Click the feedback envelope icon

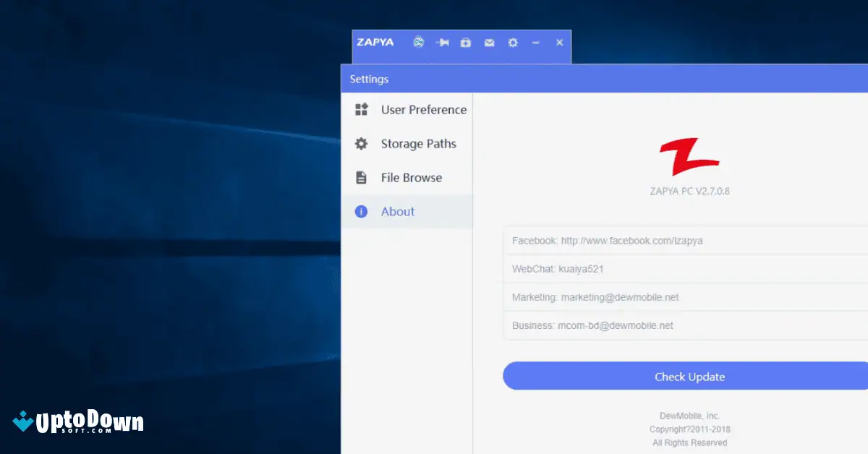[x=489, y=43]
